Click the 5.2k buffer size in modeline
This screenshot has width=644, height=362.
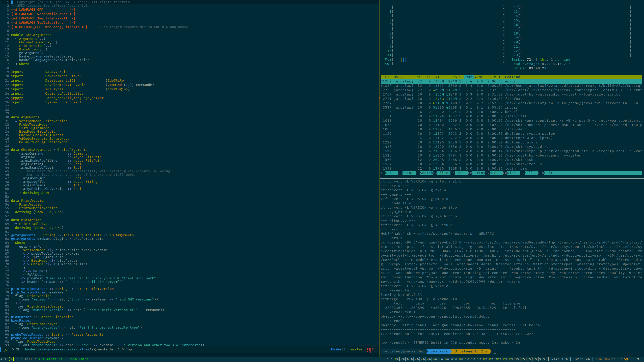pyautogui.click(x=16, y=349)
